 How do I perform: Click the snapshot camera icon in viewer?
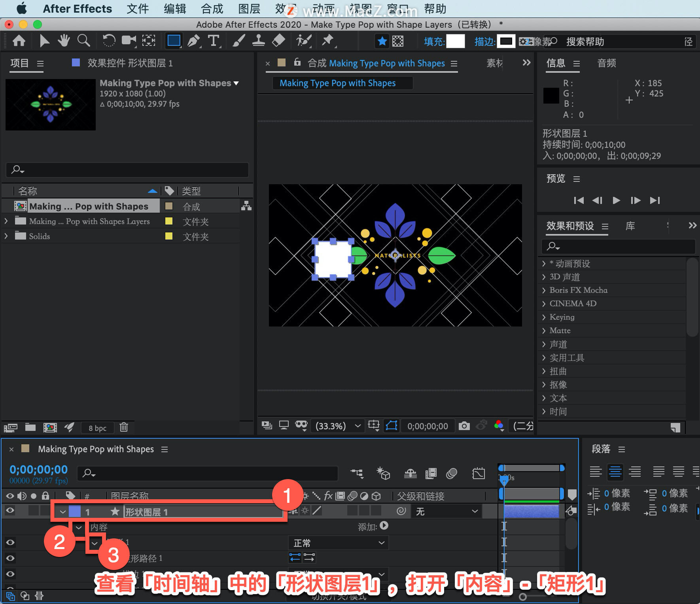point(464,426)
